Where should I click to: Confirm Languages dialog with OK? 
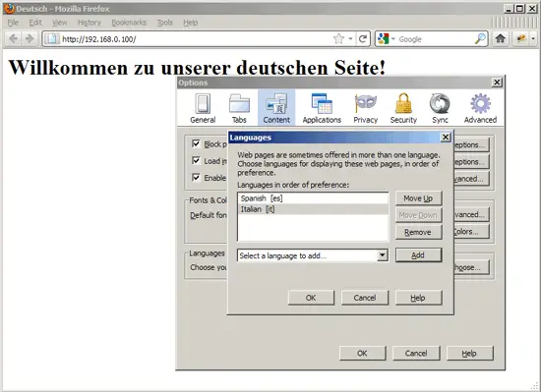pyautogui.click(x=311, y=298)
